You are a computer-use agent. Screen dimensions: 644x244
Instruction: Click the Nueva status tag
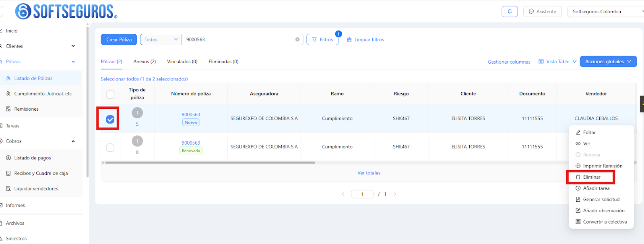[x=191, y=122]
